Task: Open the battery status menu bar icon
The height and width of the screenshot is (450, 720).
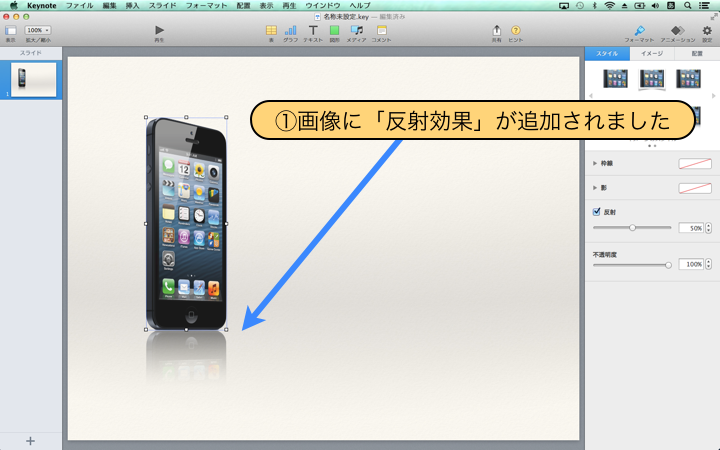Action: click(639, 6)
